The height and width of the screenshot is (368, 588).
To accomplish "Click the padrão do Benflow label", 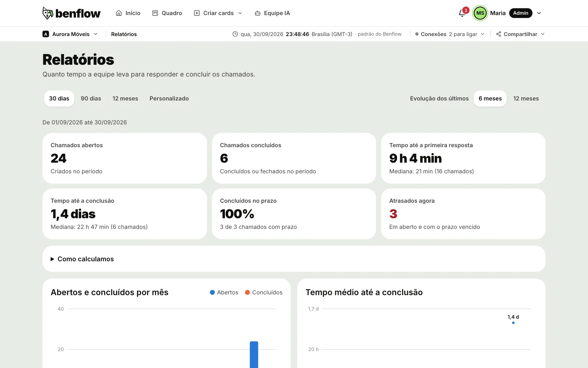I will (380, 34).
